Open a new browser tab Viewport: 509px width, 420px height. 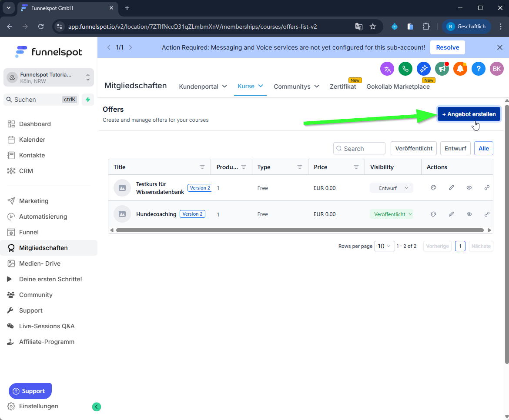point(127,8)
